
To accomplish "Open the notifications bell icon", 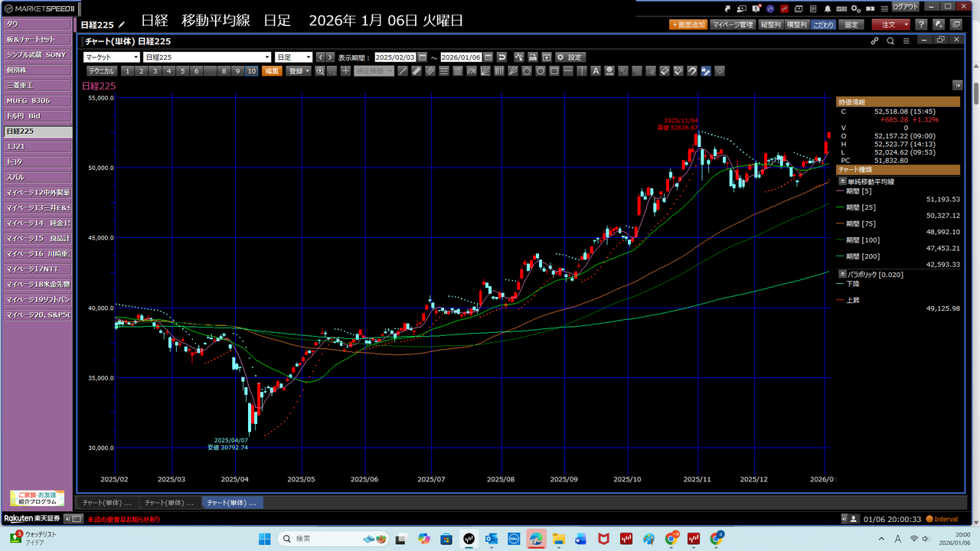I will pos(828,8).
